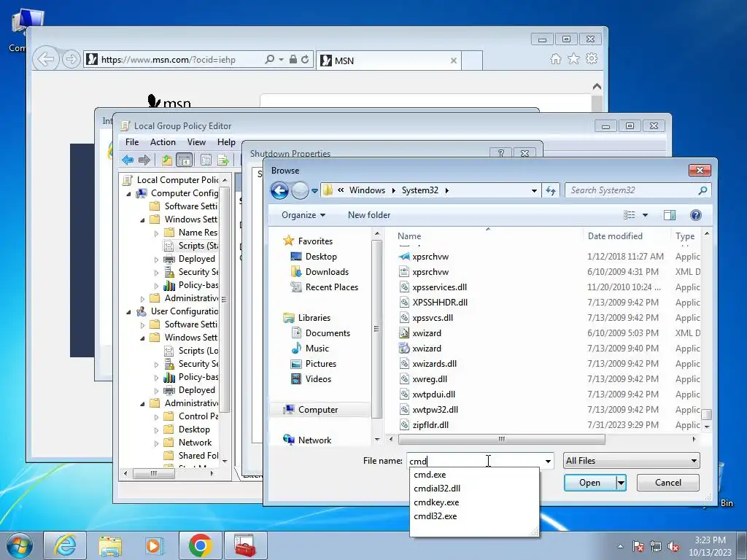Click New folder in the Browse toolbar
This screenshot has height=560, width=747.
[368, 215]
